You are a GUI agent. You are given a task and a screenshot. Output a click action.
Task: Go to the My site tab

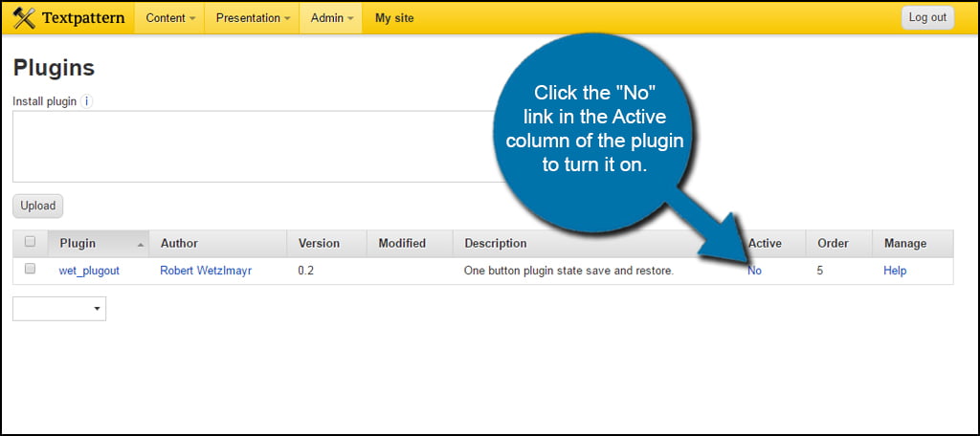pos(394,18)
